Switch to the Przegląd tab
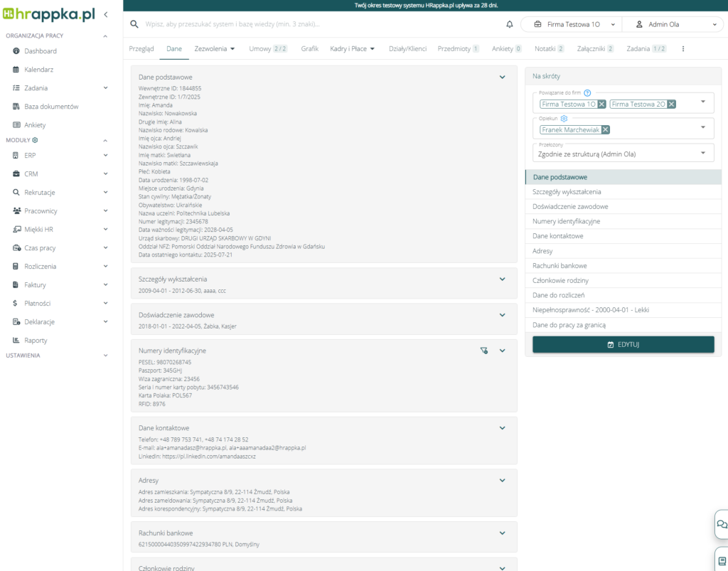The image size is (728, 571). (x=141, y=49)
